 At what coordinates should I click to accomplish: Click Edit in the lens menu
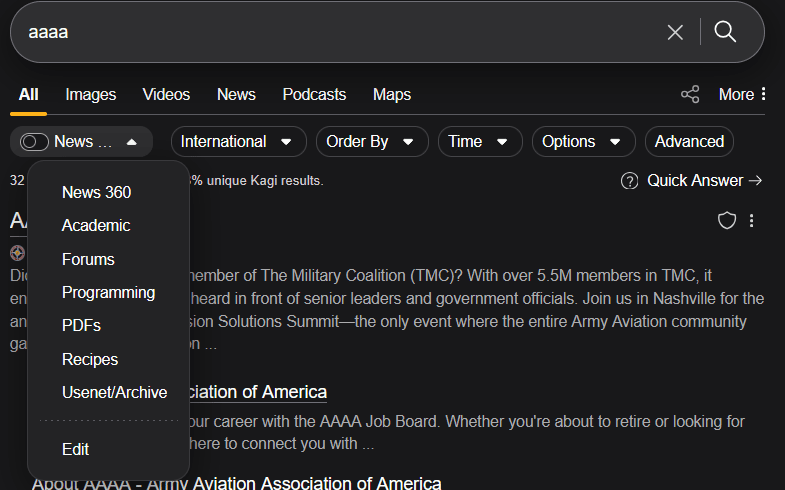pyautogui.click(x=75, y=449)
